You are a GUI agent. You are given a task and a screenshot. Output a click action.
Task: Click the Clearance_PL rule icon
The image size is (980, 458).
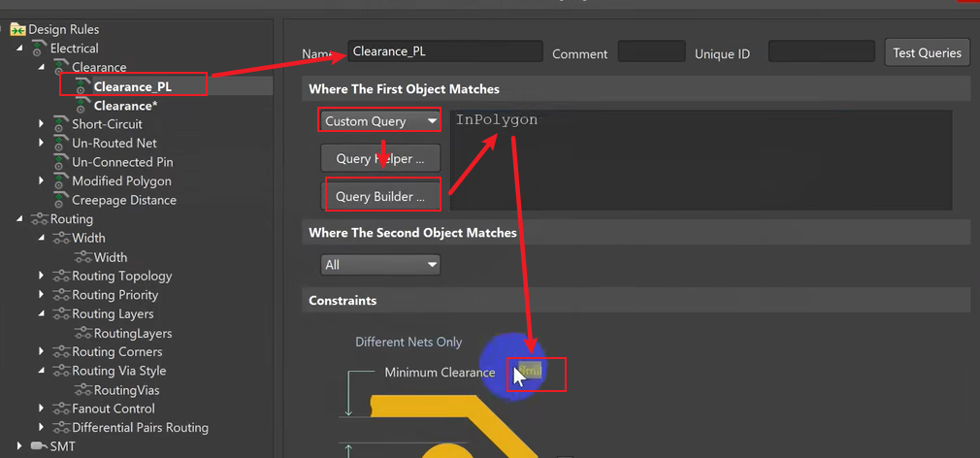click(82, 87)
